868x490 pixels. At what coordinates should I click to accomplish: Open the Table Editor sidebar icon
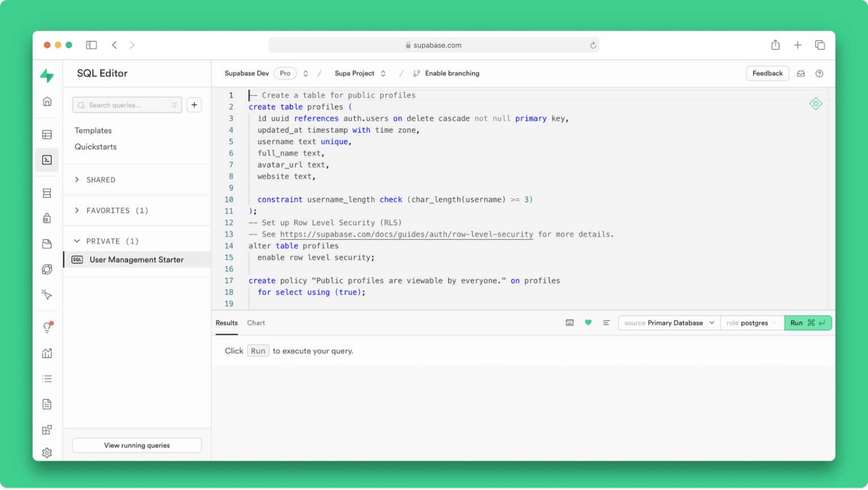tap(47, 134)
